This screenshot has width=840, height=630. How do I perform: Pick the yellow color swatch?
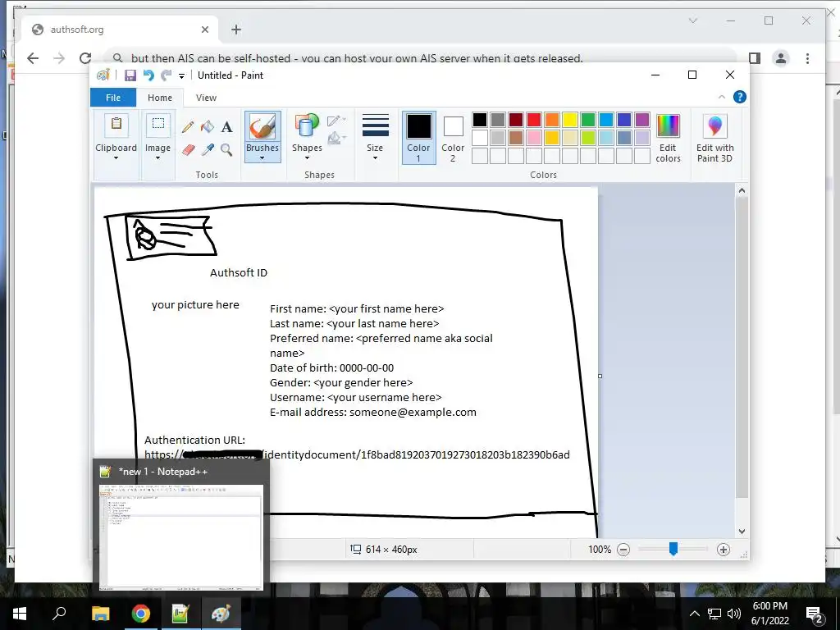[570, 120]
